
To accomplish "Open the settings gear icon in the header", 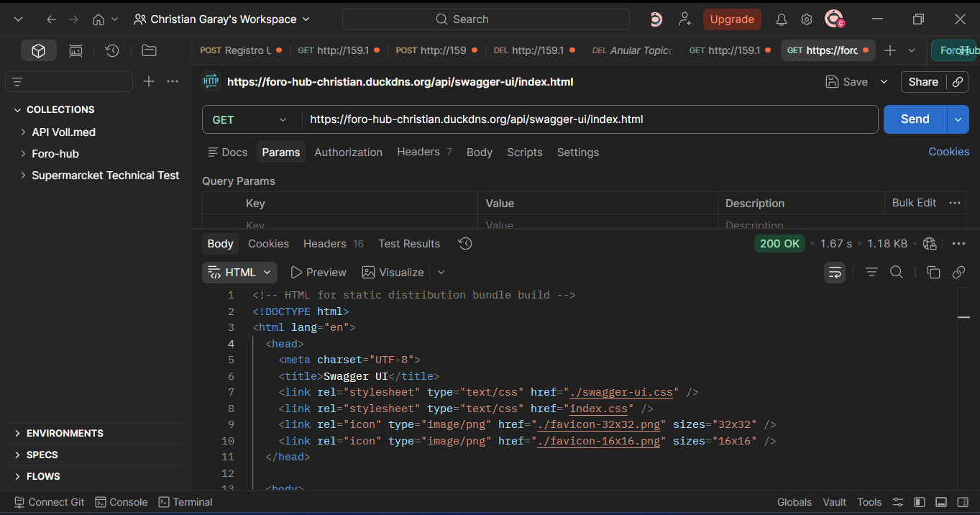I will [x=807, y=19].
